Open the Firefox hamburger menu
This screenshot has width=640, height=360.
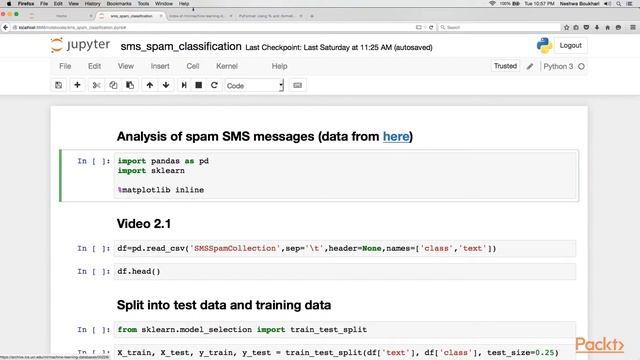[x=633, y=27]
